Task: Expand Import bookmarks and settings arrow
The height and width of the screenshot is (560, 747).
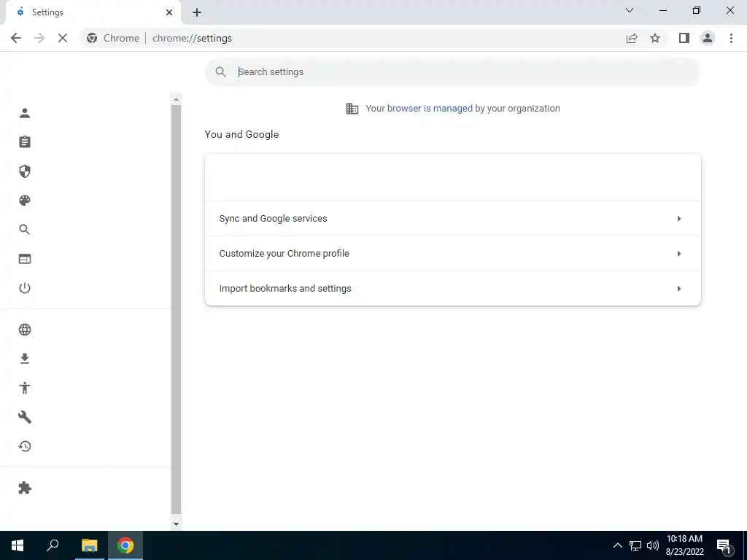Action: tap(679, 289)
